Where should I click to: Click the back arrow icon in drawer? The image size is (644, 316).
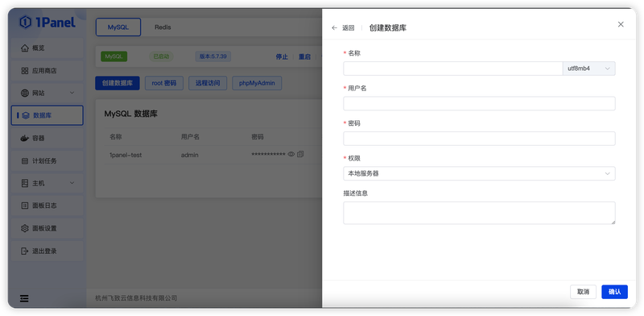(x=334, y=28)
